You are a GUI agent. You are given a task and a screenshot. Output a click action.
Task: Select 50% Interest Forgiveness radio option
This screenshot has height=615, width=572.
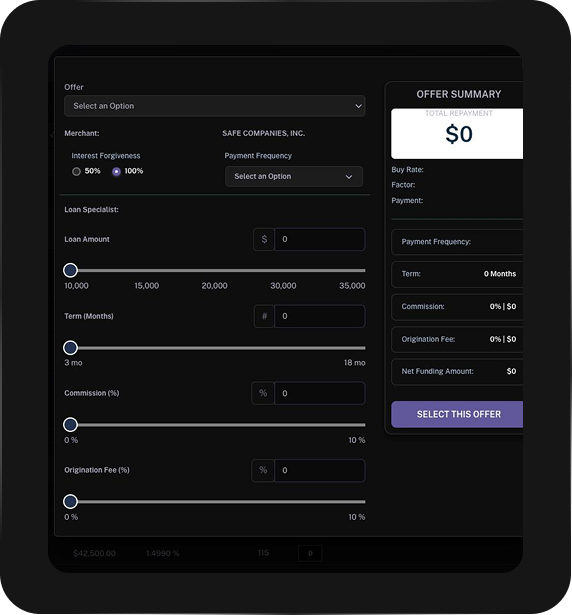76,171
